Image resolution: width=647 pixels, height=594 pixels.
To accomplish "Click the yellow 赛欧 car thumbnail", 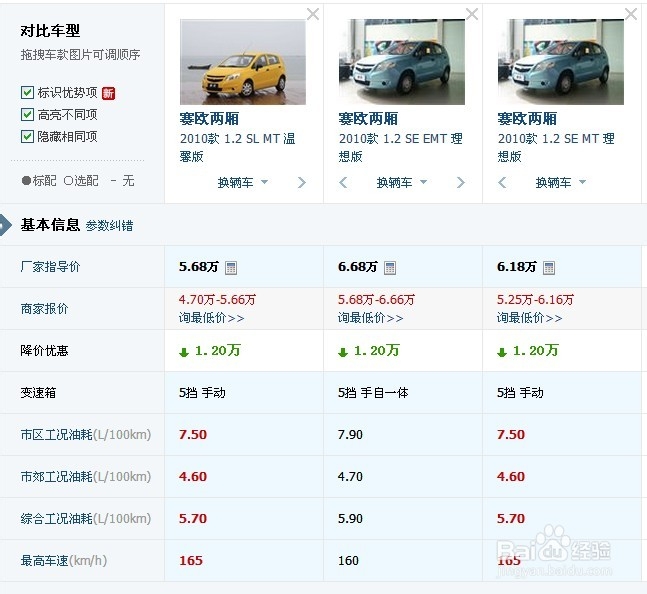I will click(x=243, y=62).
